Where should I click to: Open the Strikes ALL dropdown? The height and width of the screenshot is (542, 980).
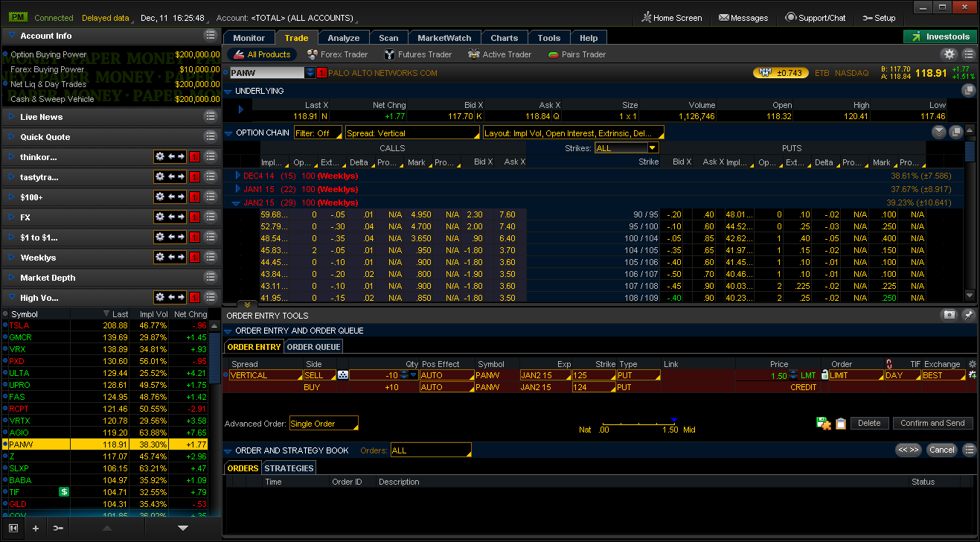(x=627, y=148)
